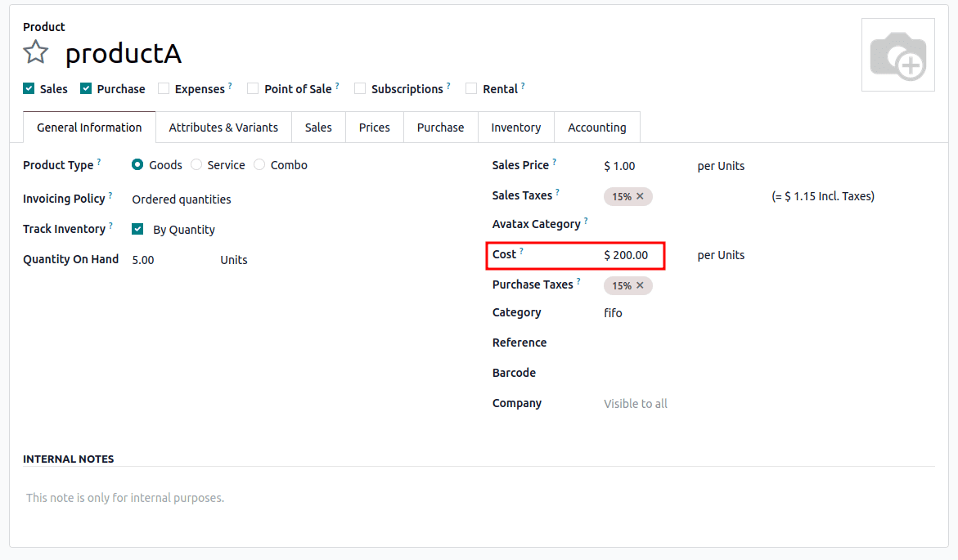Open the Inventory tab
The width and height of the screenshot is (958, 560).
(x=516, y=128)
